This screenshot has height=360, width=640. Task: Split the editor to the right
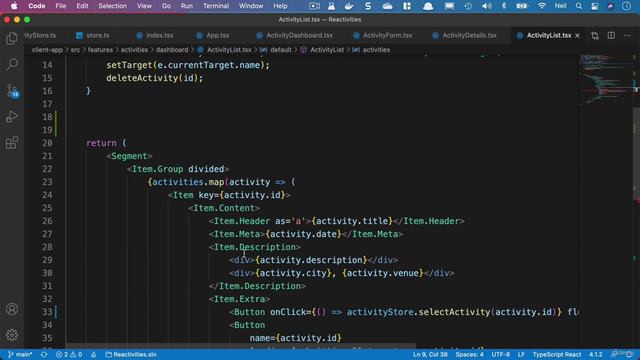pyautogui.click(x=611, y=36)
